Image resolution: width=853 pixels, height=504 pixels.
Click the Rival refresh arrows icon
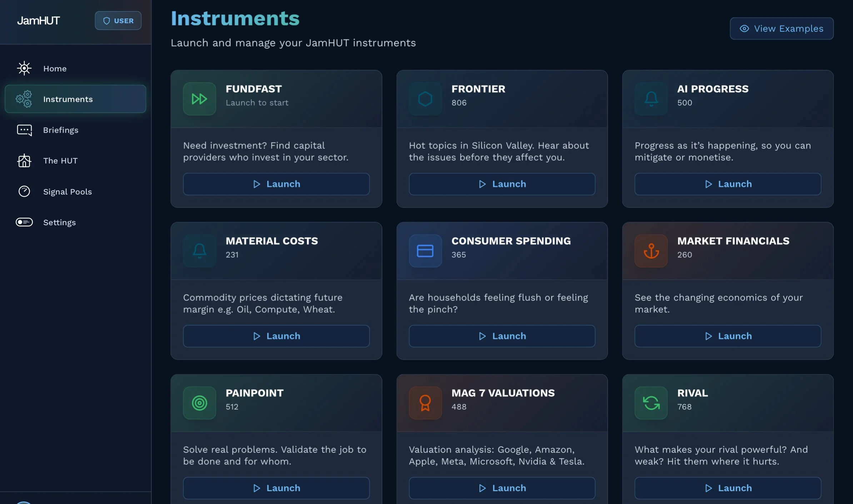click(651, 403)
